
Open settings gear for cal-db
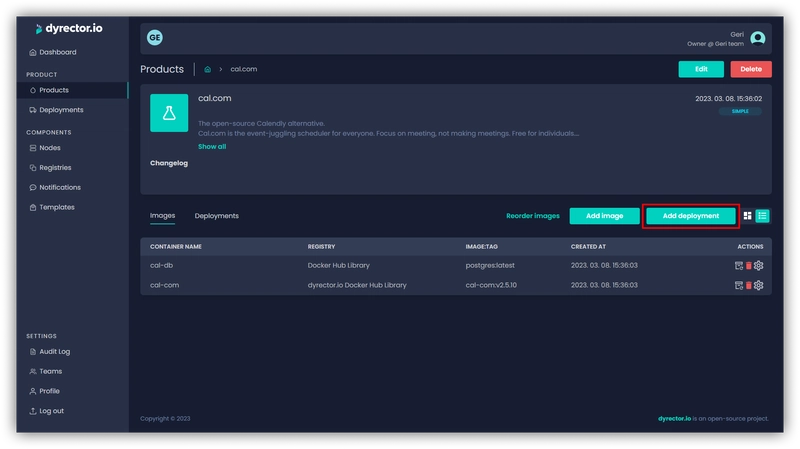point(759,265)
